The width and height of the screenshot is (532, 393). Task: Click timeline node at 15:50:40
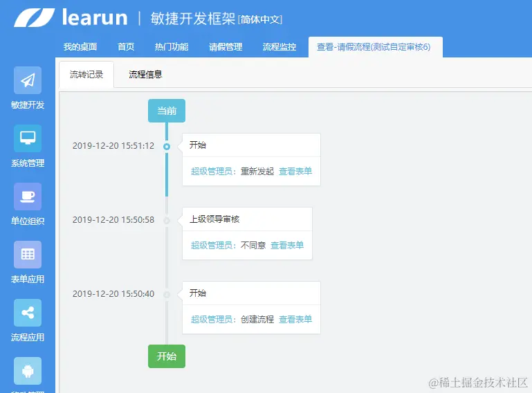click(x=167, y=295)
